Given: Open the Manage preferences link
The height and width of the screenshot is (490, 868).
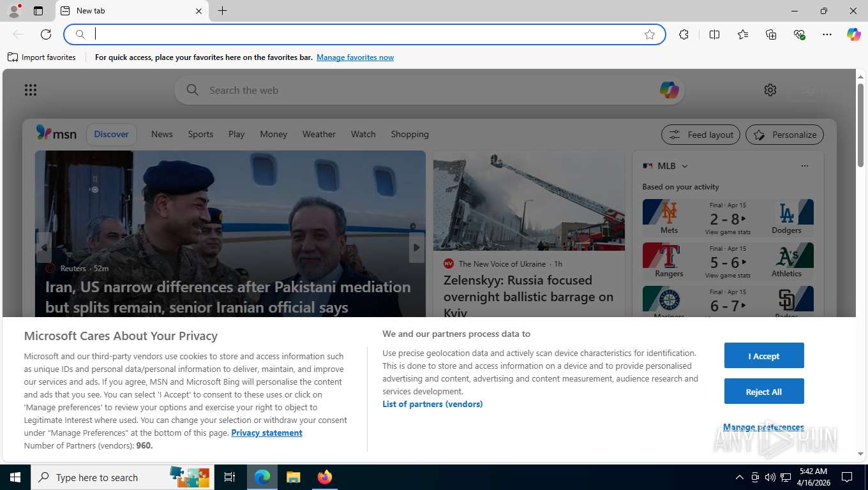Looking at the screenshot, I should point(763,427).
